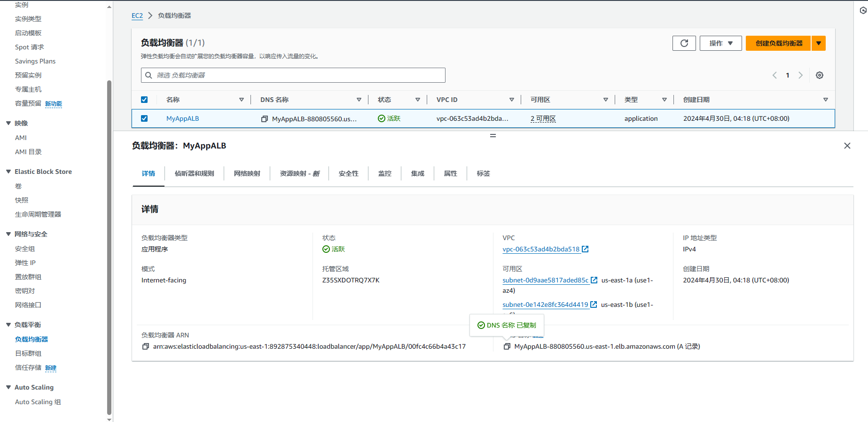Collapse 网络与安全 sidebar section

[x=8, y=234]
